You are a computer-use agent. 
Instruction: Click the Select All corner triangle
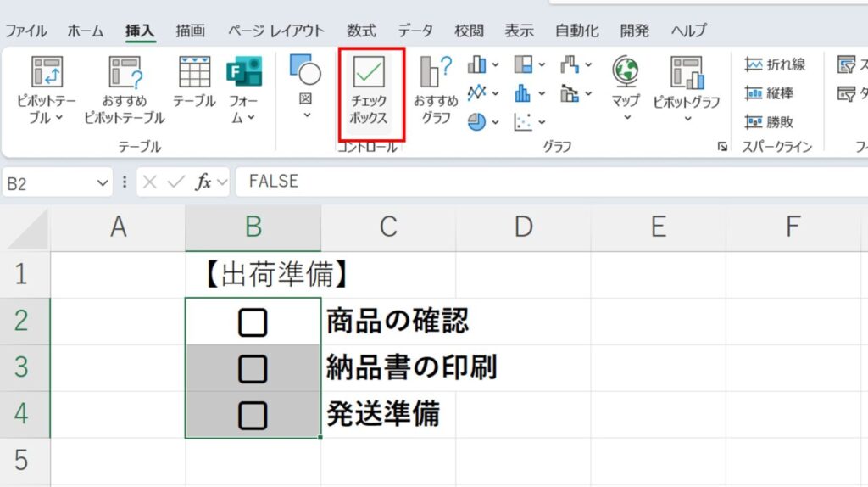28,229
